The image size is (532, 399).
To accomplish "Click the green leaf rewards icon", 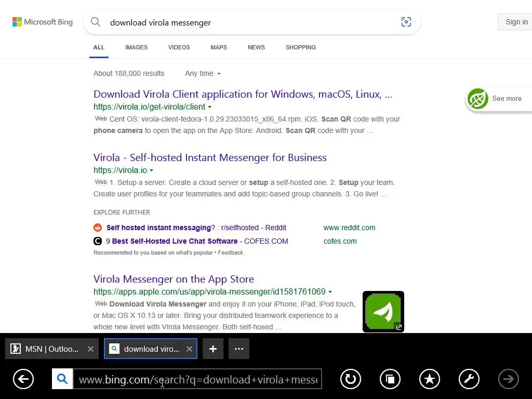I will click(478, 99).
